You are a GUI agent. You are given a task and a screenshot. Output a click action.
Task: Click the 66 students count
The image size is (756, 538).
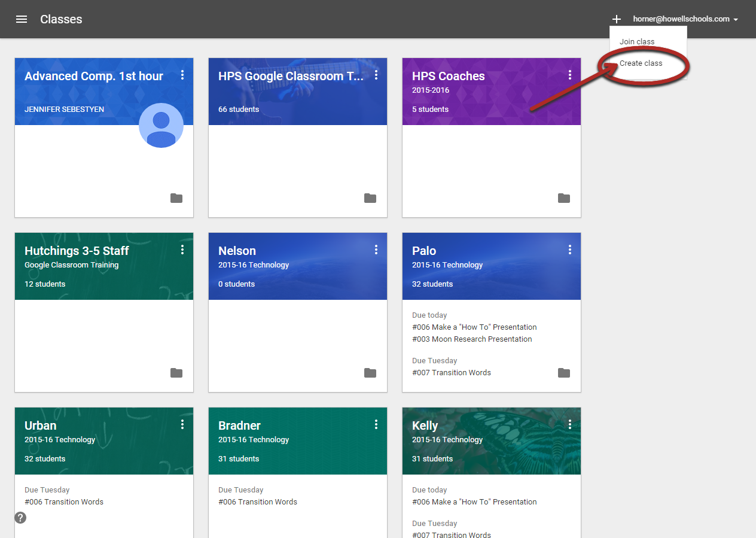point(239,110)
